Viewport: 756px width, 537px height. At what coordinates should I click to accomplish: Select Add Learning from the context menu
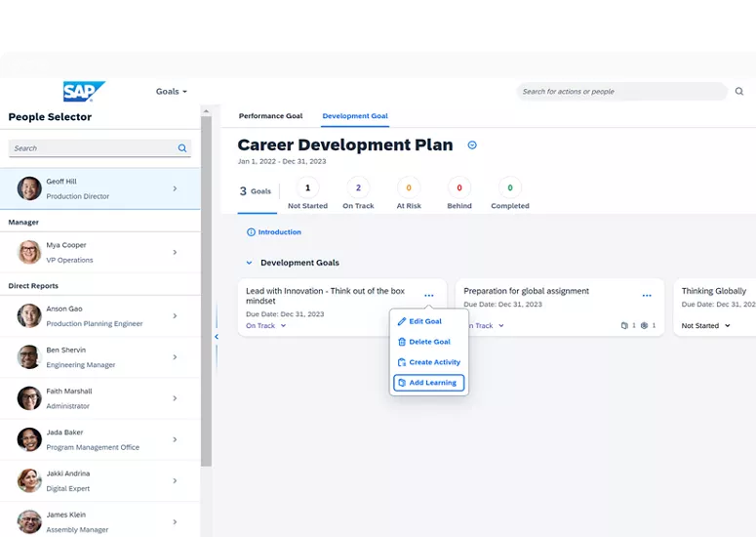tap(428, 383)
